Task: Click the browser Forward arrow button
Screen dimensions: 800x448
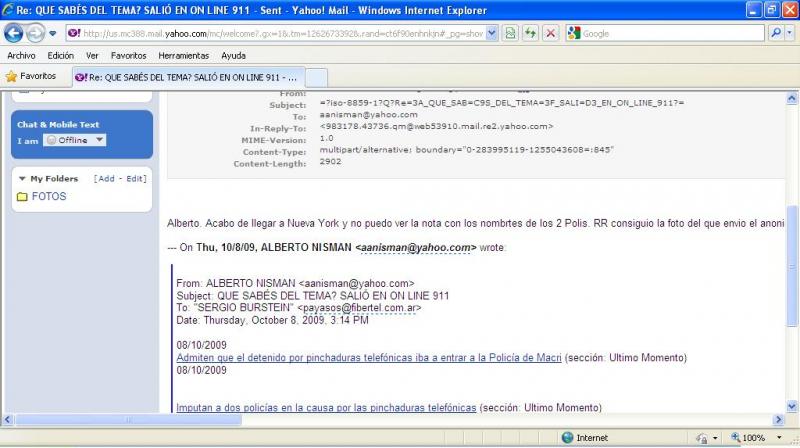Action: coord(38,33)
